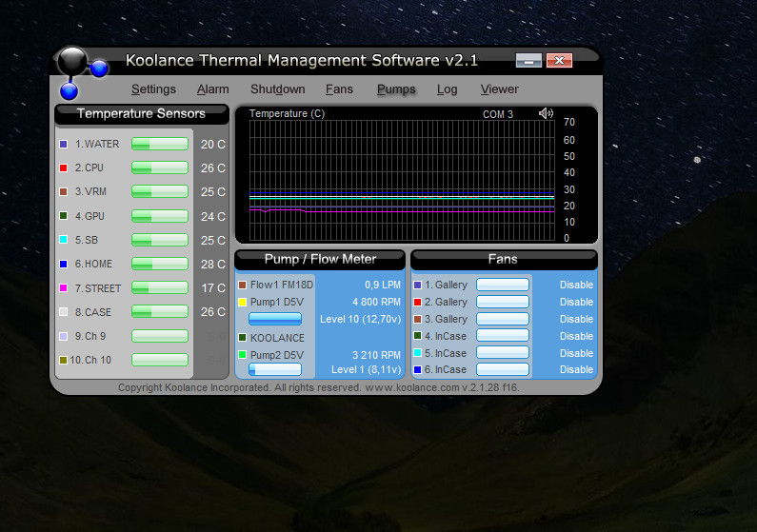Screen dimensions: 757x532
Task: Click the red 2. Gallery fan swatch
Action: (418, 302)
